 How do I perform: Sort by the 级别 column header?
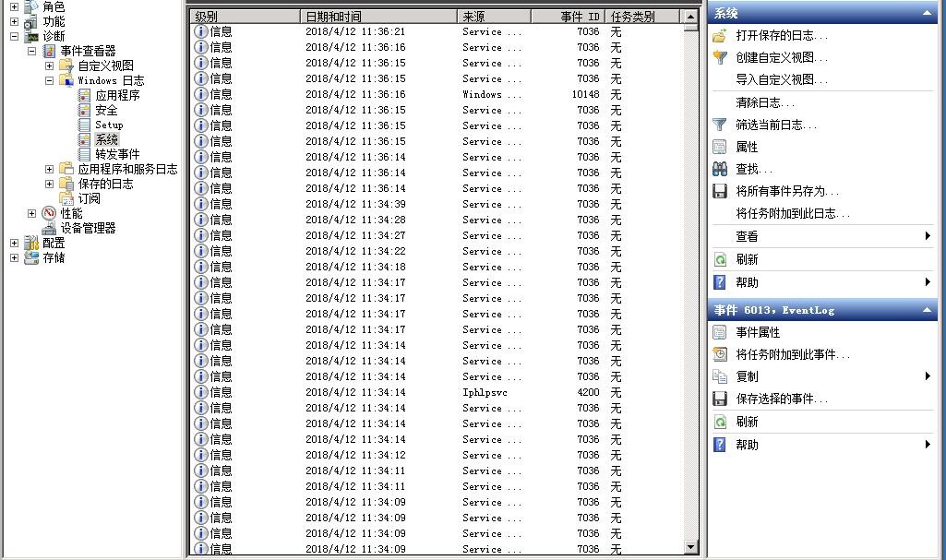[x=245, y=17]
